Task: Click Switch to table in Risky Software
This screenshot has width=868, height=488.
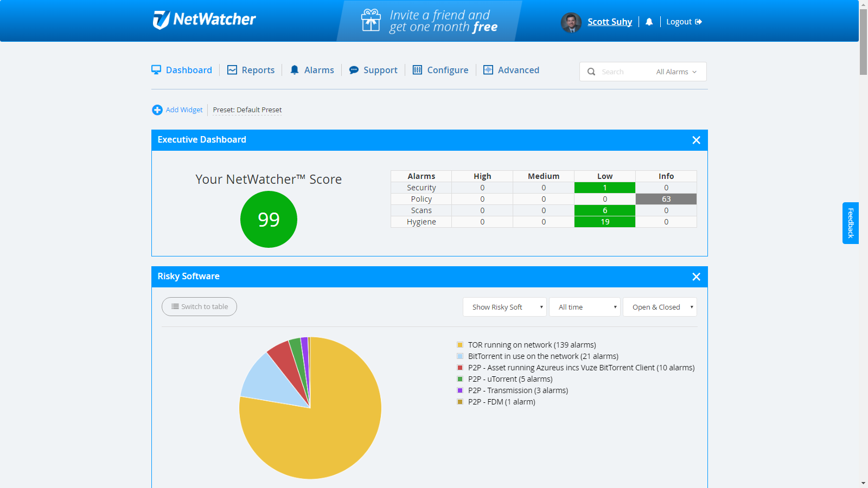Action: pyautogui.click(x=199, y=306)
